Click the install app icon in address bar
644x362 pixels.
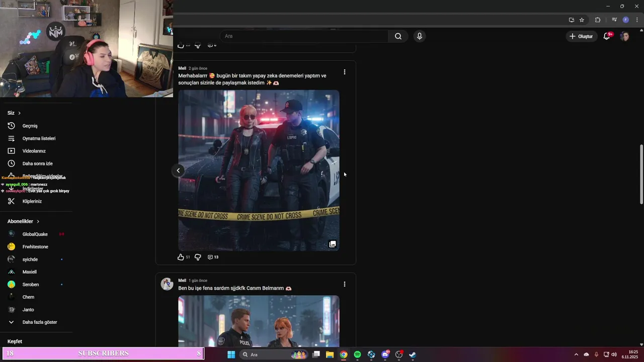click(572, 20)
